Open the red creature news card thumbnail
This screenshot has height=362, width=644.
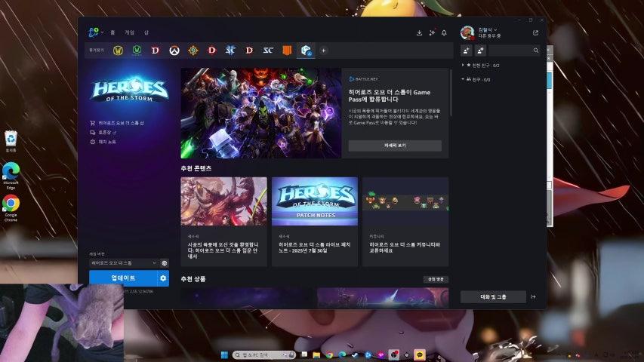click(223, 201)
